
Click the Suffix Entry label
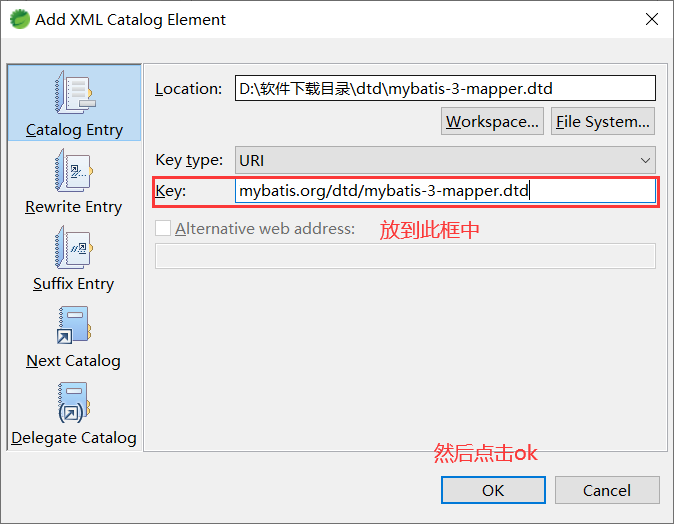tap(74, 284)
